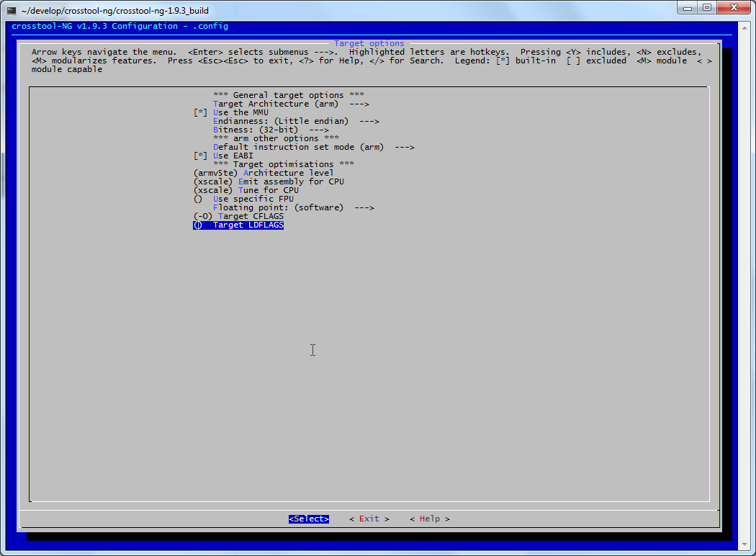Click the General target options heading
Screen dimensions: 756x556
click(x=289, y=95)
